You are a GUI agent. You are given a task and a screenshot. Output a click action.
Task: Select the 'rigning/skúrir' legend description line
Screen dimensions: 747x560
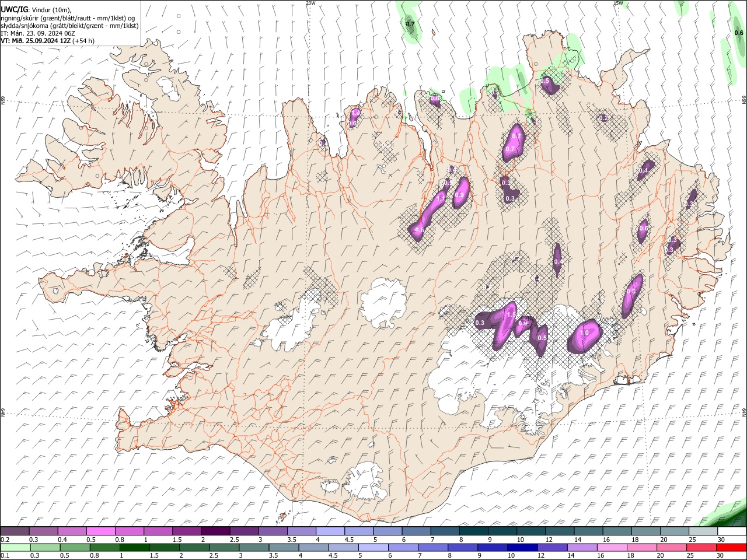(68, 17)
